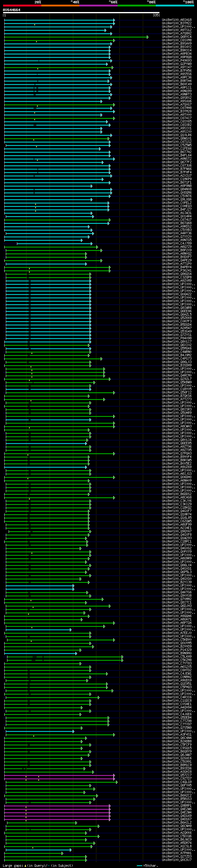Screen dimensions: 197x868
Task: Select hit UniRef100_A9TI47
Action: [177, 67]
